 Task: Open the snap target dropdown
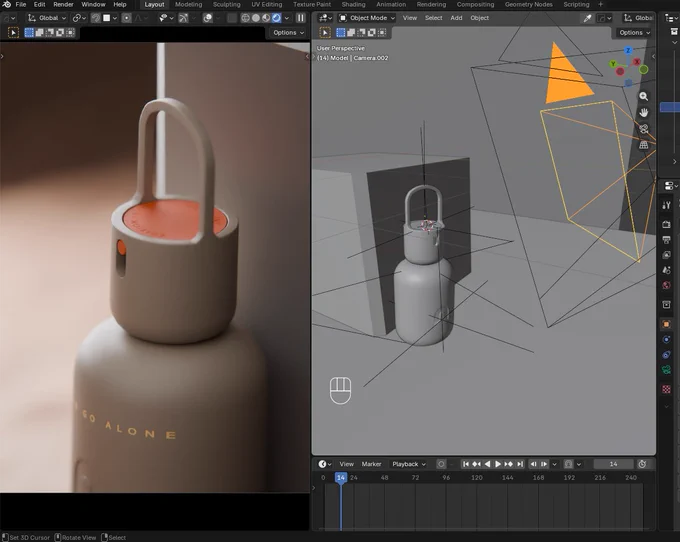[x=110, y=18]
